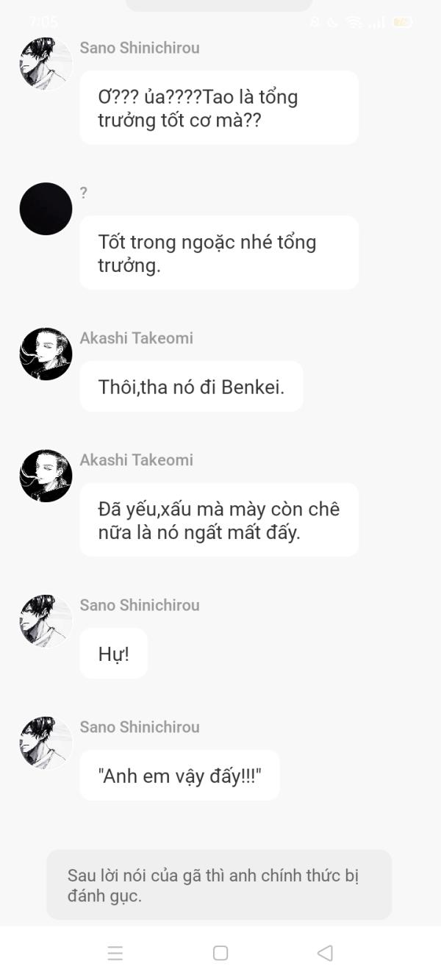This screenshot has height=980, width=441.
Task: Open Akashi Takeomi avatar beside "Thôi,tha nó đi Benkei."
Action: pyautogui.click(x=46, y=354)
